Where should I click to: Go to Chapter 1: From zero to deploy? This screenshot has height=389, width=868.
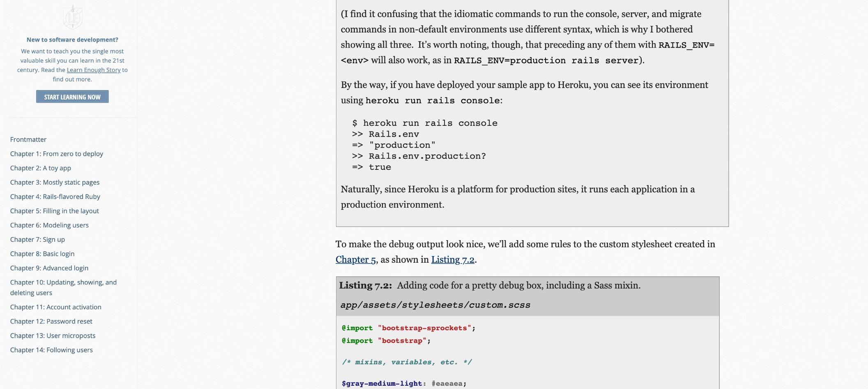(57, 154)
